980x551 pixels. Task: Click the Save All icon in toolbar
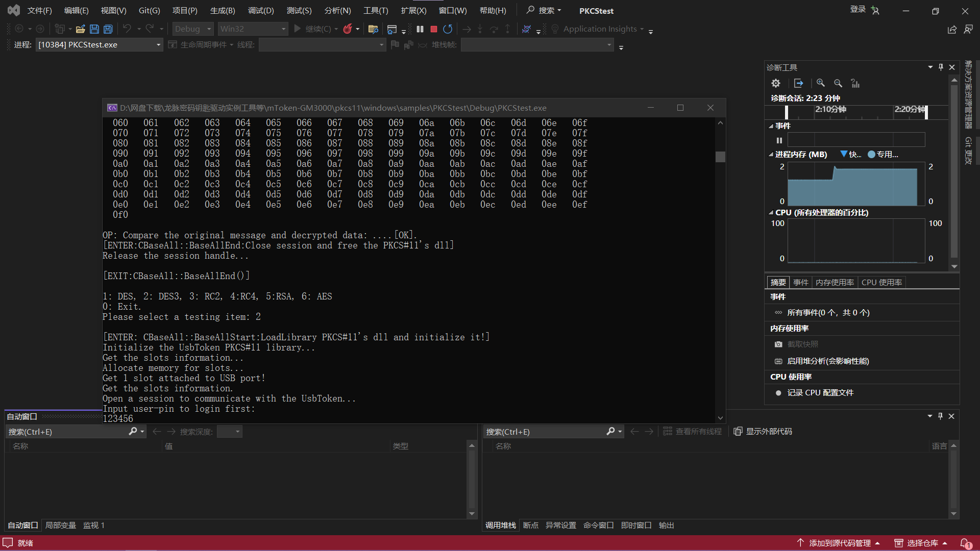click(x=108, y=29)
